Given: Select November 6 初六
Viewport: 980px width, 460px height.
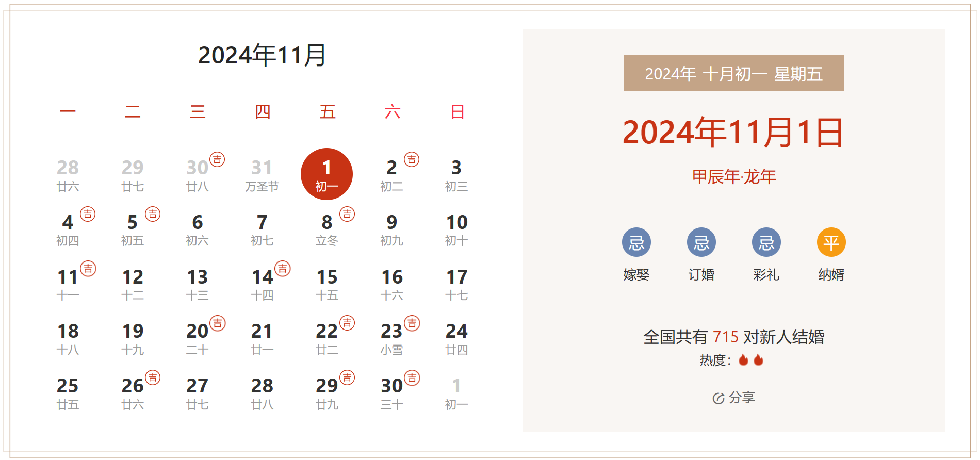Looking at the screenshot, I should pos(197,230).
